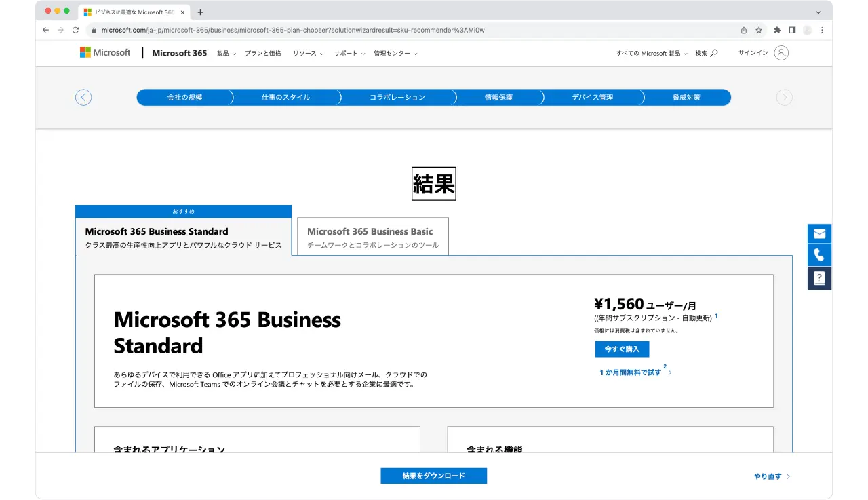868x500 pixels.
Task: Click the Microsoft 365 header link
Action: coord(180,53)
